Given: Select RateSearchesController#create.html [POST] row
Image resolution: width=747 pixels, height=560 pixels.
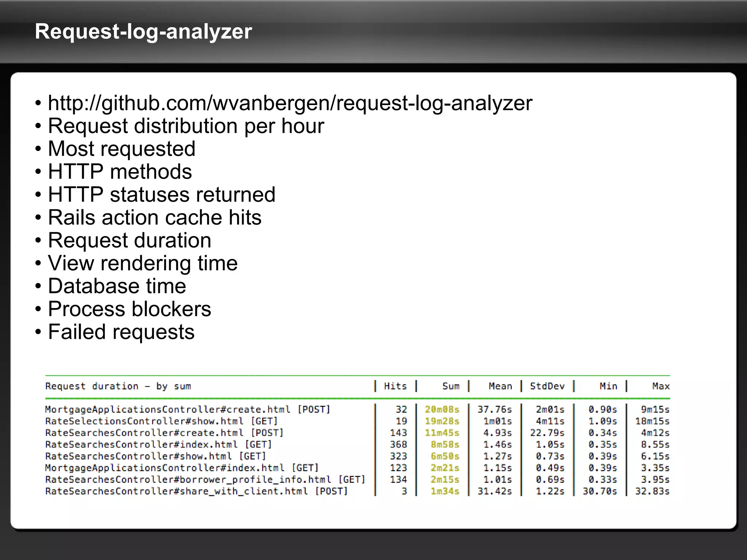Looking at the screenshot, I should pyautogui.click(x=357, y=433).
